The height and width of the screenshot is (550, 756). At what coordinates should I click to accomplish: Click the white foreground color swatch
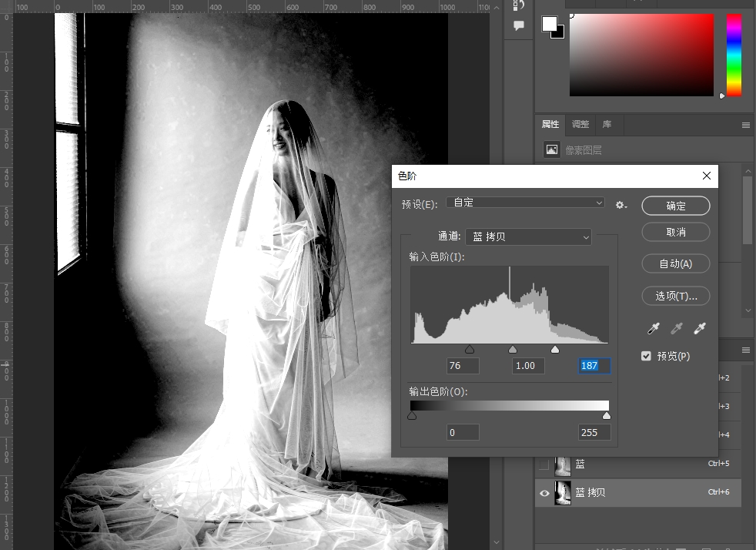(x=549, y=24)
